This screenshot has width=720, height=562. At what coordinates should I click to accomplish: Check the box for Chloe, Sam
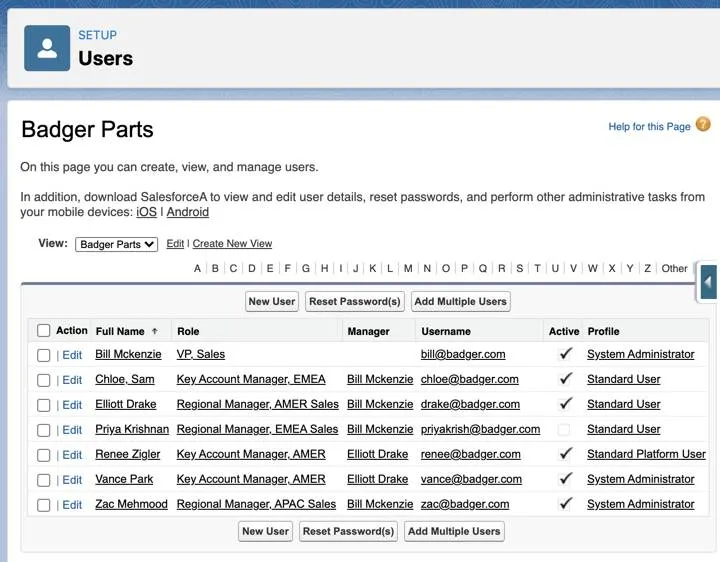(44, 380)
